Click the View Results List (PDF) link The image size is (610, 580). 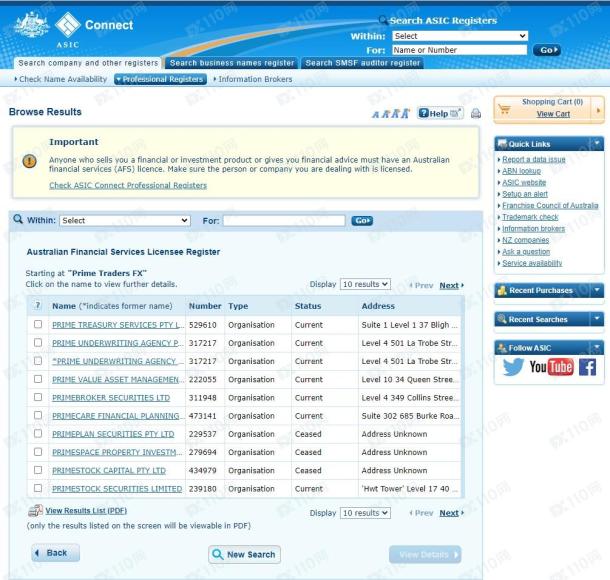click(x=86, y=511)
